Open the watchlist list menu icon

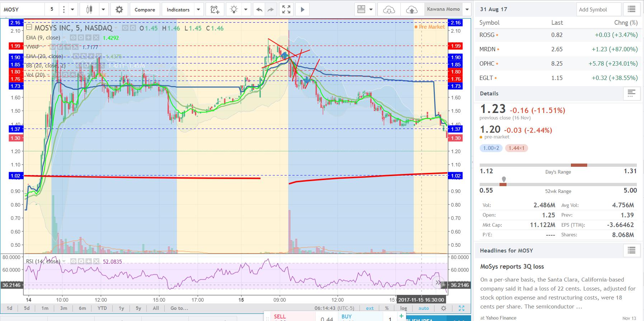631,10
